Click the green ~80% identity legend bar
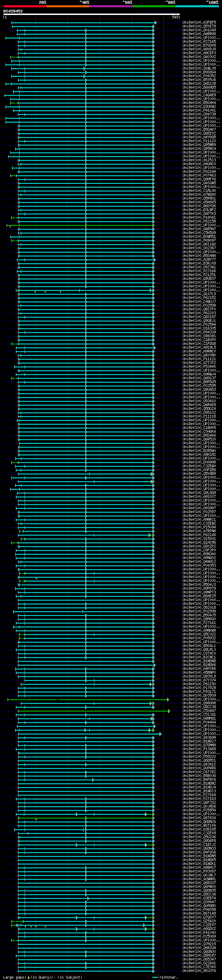This screenshot has height=980, width=222. click(x=154, y=7)
